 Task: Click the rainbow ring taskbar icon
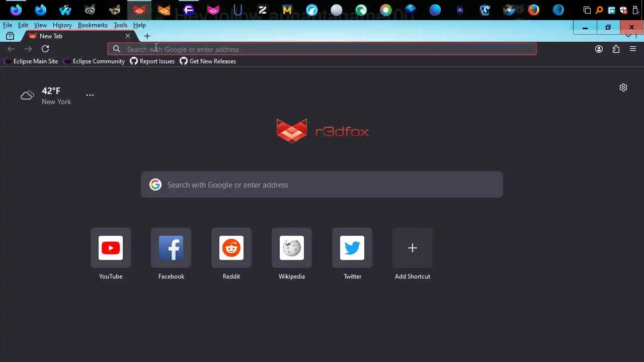(x=386, y=10)
